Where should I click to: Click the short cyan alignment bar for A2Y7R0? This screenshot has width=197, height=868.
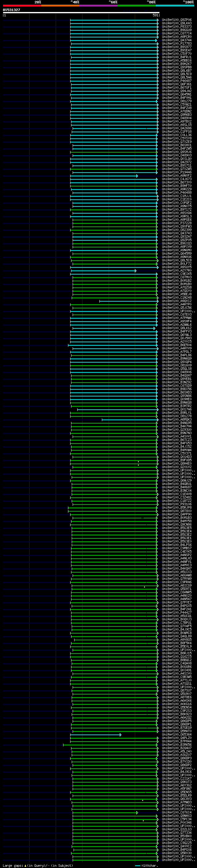pyautogui.click(x=104, y=271)
